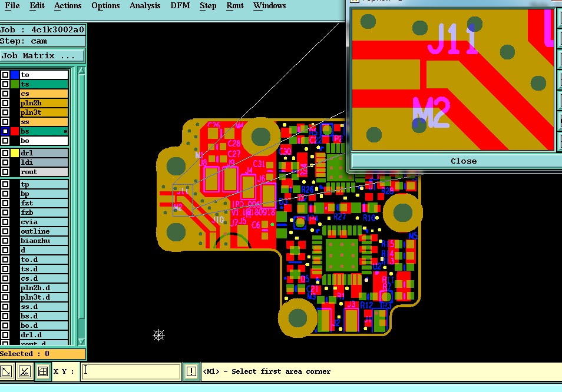Click the layer list scroll-down arrow
Image resolution: width=562 pixels, height=392 pixels.
pyautogui.click(x=81, y=341)
